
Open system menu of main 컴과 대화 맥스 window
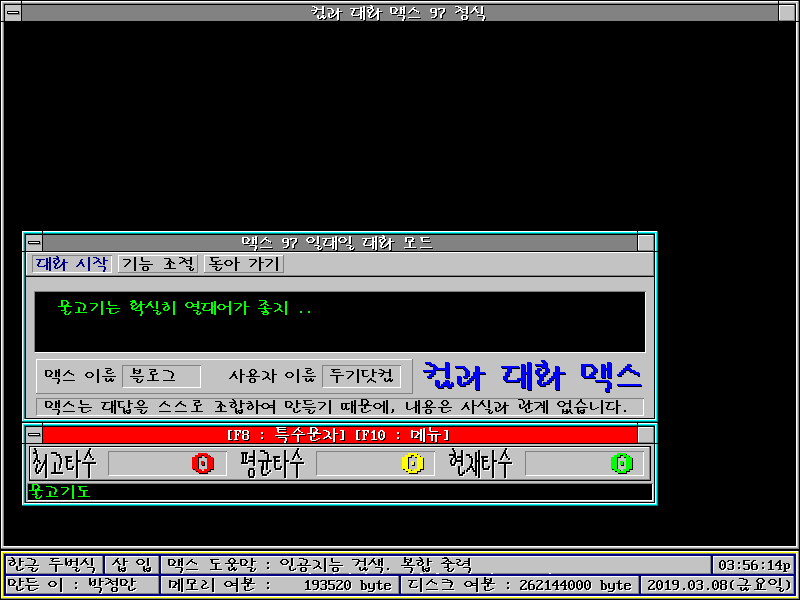[13, 12]
